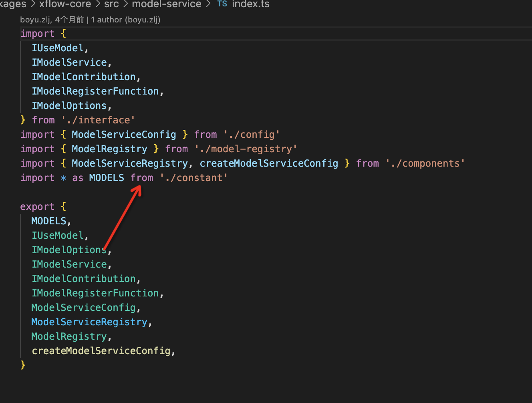This screenshot has height=403, width=532.
Task: Click the src breadcrumb segment
Action: click(x=111, y=4)
